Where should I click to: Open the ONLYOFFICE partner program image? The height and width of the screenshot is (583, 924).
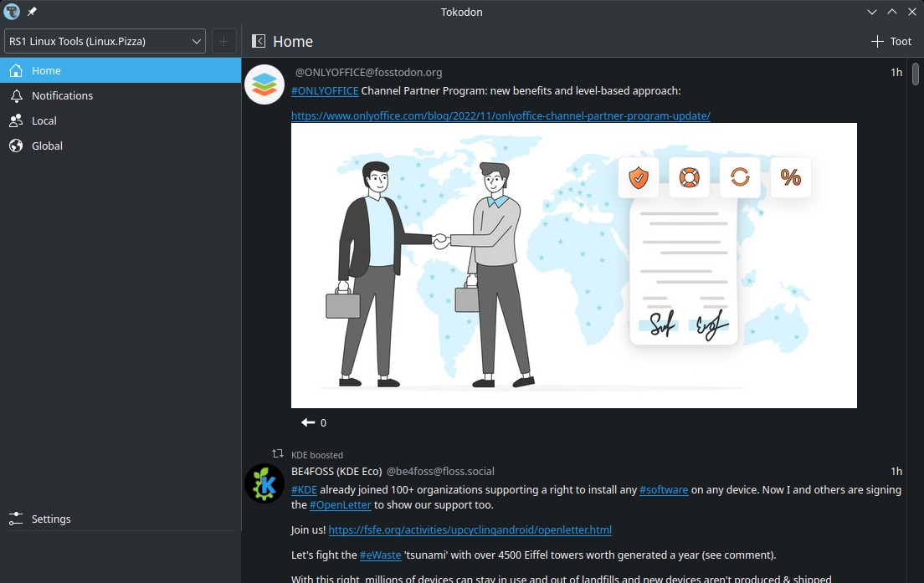pyautogui.click(x=574, y=266)
